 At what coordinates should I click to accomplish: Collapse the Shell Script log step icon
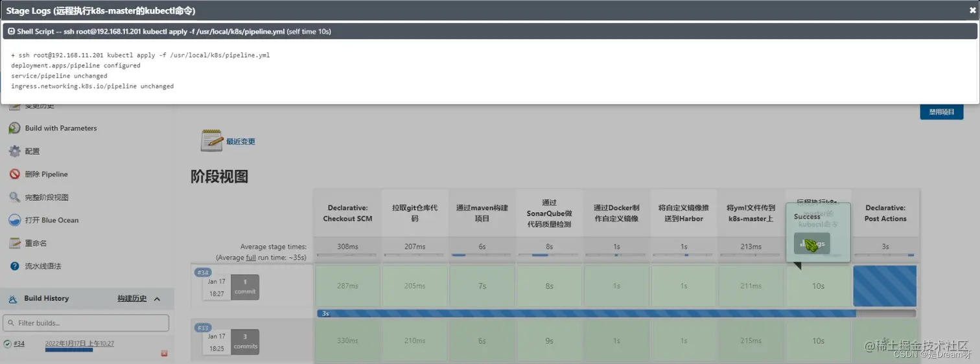click(11, 31)
